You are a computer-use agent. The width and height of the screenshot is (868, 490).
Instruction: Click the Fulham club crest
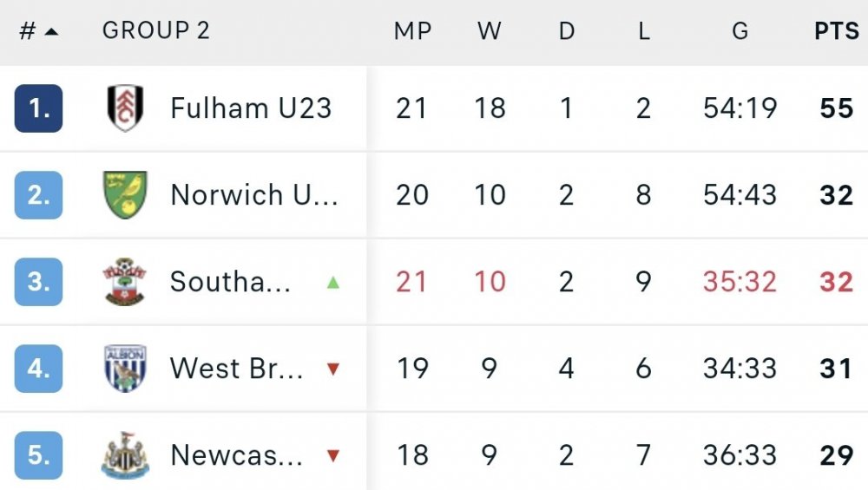tap(125, 108)
